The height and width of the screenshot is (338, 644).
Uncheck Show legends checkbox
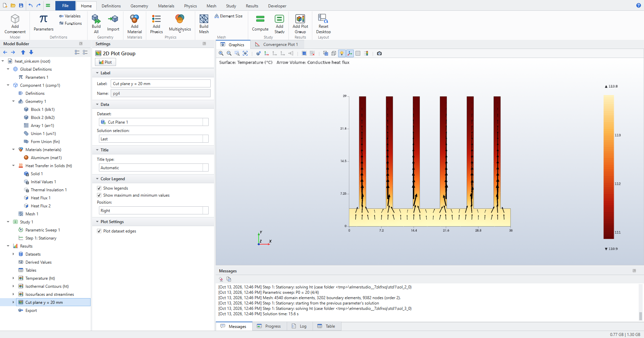click(99, 188)
